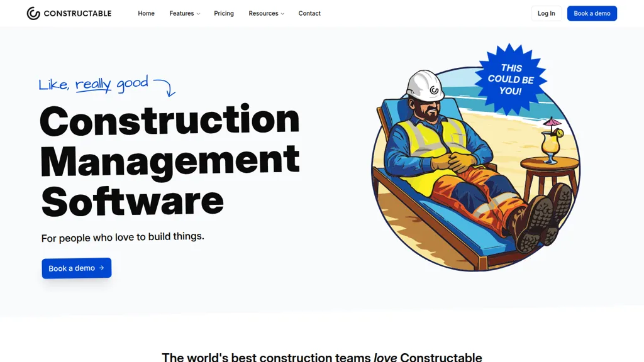Expand the Resources dropdown chevron
This screenshot has width=644, height=362.
(282, 14)
